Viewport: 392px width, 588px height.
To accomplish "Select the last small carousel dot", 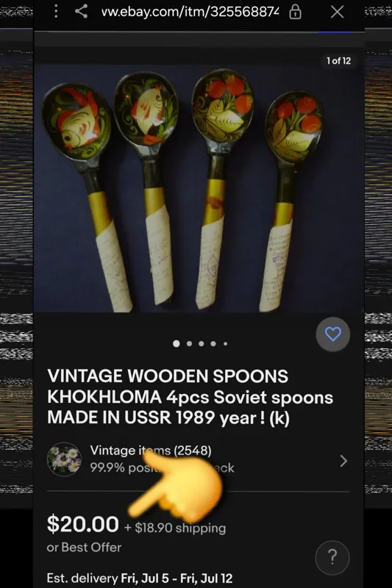I will [226, 343].
